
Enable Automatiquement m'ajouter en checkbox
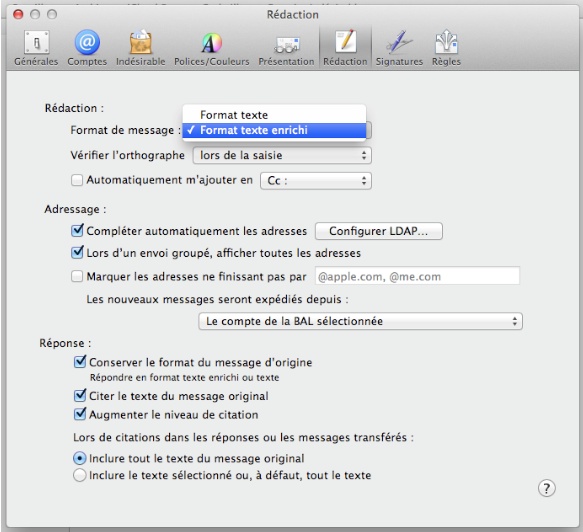point(77,180)
